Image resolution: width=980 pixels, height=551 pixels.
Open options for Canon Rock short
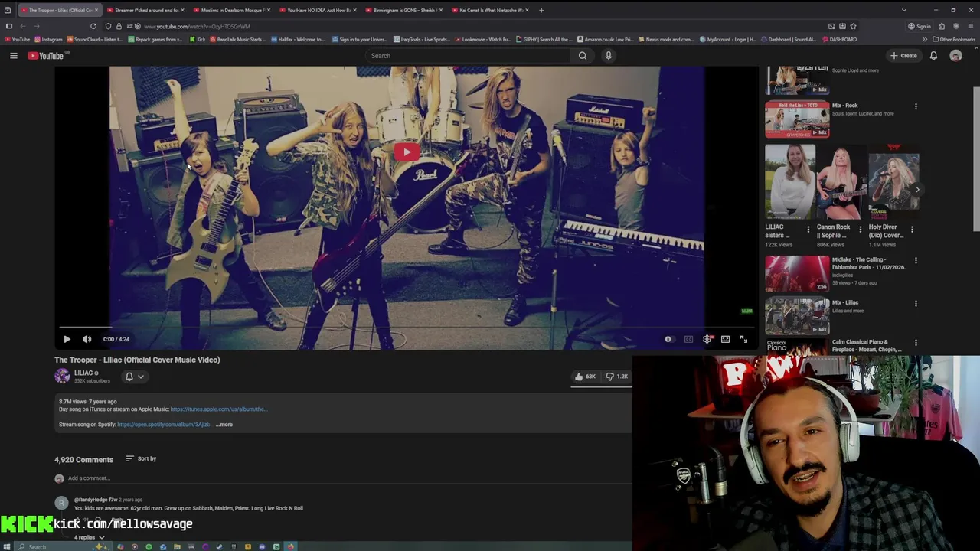tap(860, 229)
